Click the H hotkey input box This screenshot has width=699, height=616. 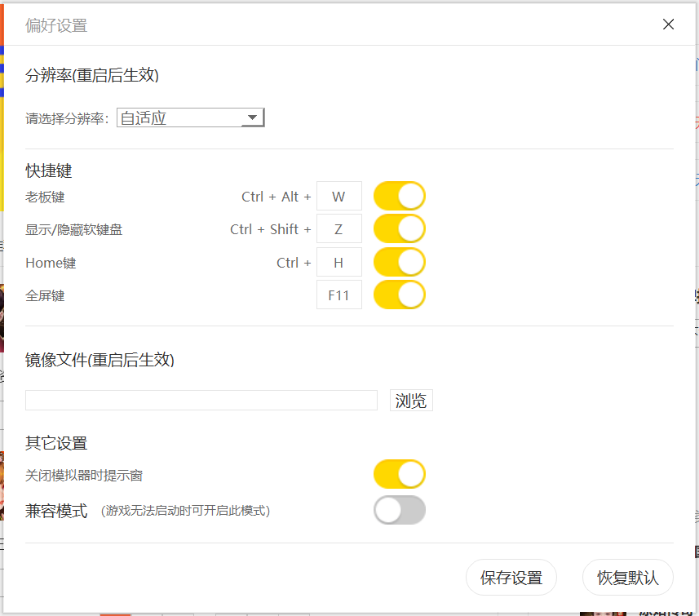point(338,262)
